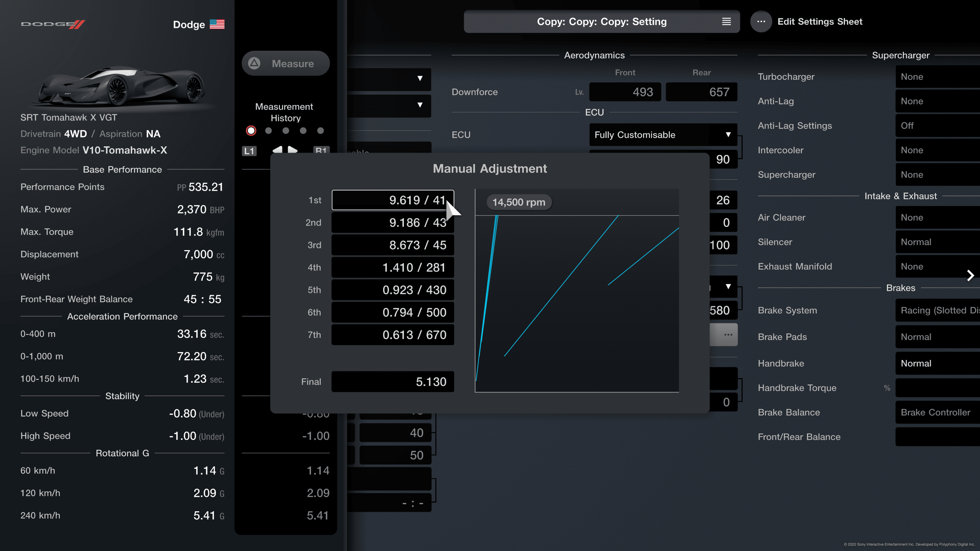Click Handbrake Torque percent field

point(938,388)
